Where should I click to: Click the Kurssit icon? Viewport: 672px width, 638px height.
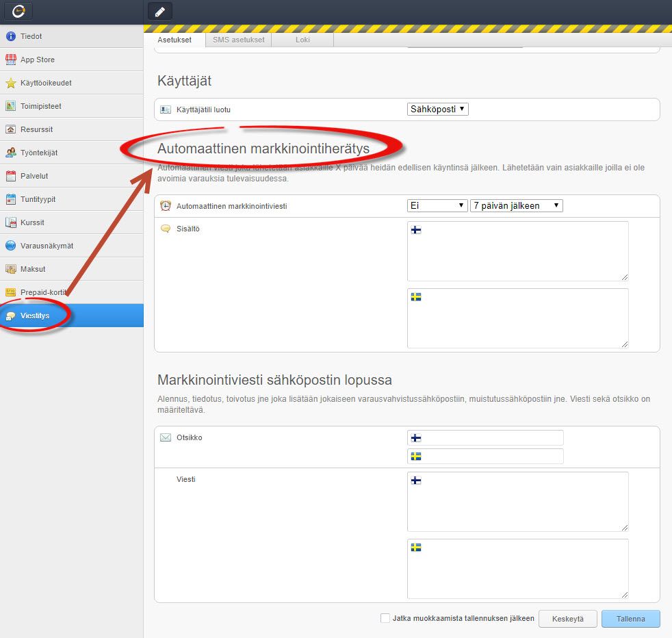coord(11,222)
